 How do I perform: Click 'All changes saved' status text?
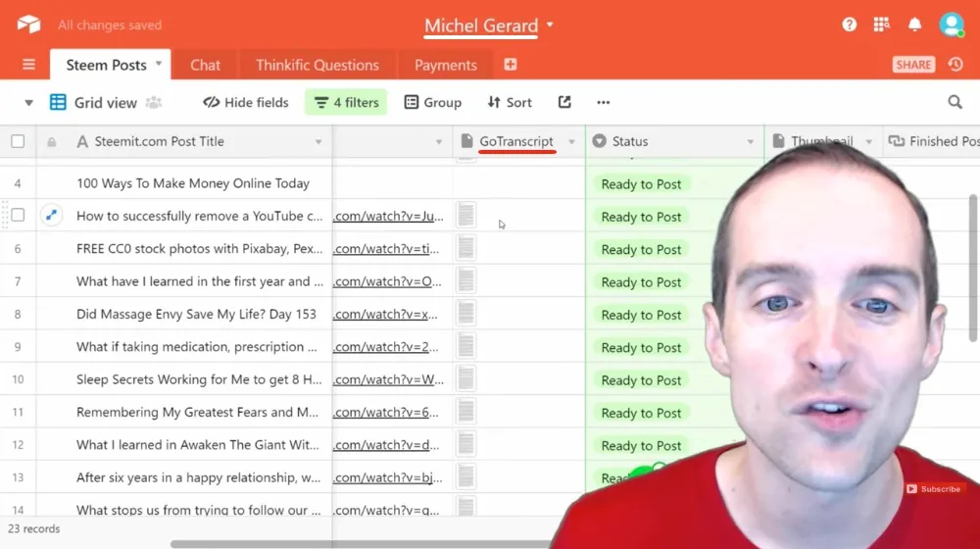click(x=110, y=25)
